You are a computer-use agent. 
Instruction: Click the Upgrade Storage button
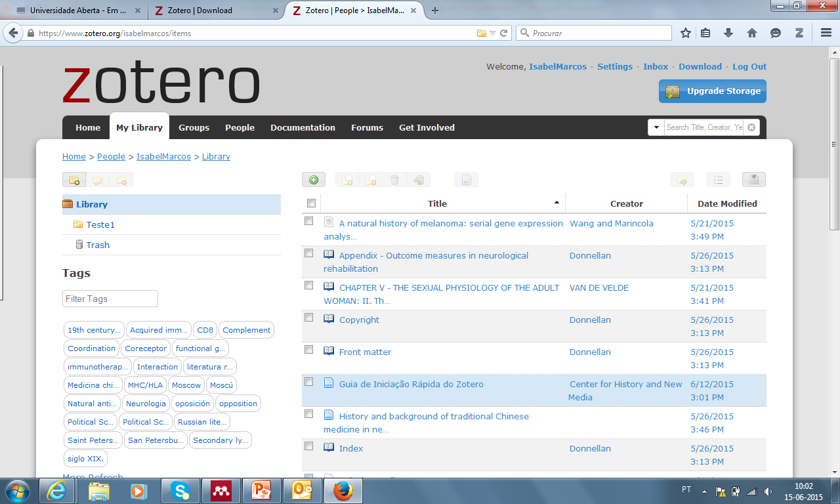click(x=713, y=91)
